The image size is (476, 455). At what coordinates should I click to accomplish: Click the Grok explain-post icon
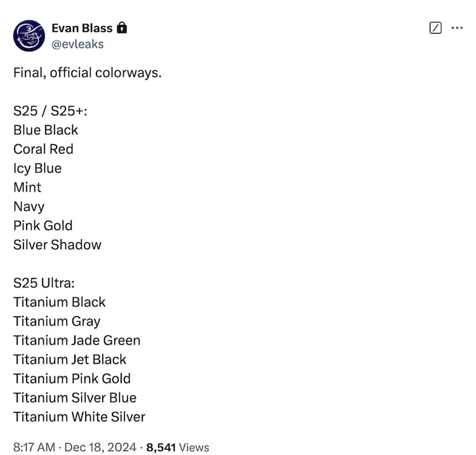point(435,28)
